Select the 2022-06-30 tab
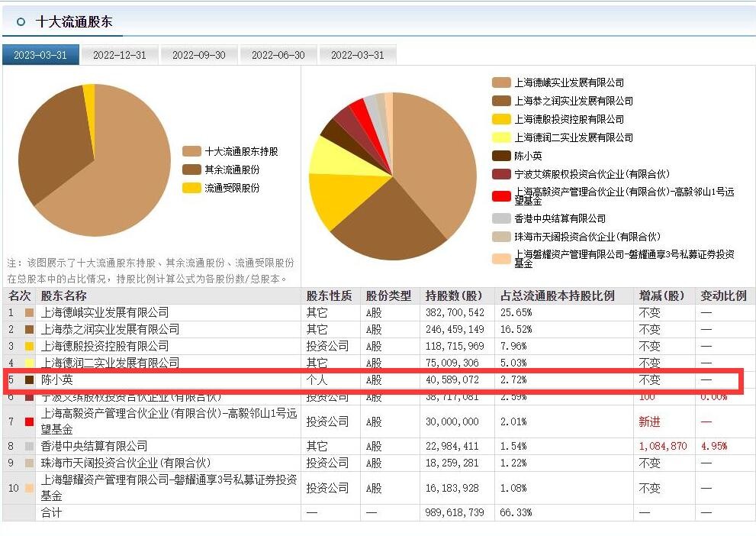The width and height of the screenshot is (756, 536). [278, 56]
